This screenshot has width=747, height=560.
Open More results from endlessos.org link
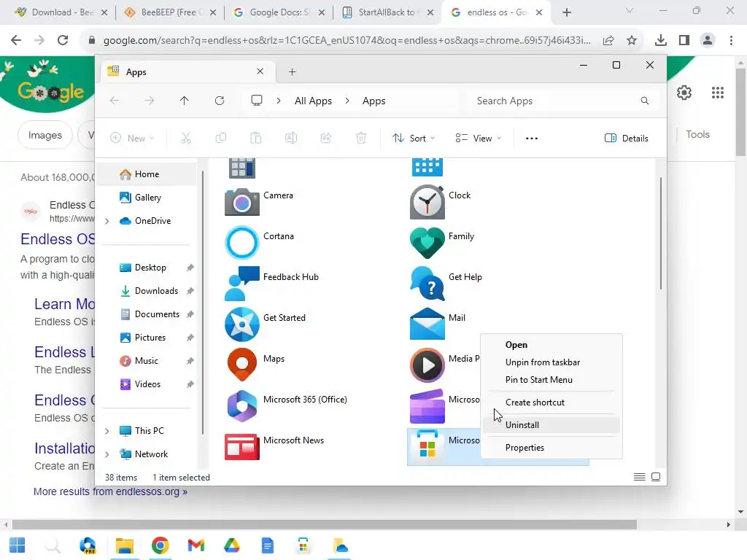(110, 491)
